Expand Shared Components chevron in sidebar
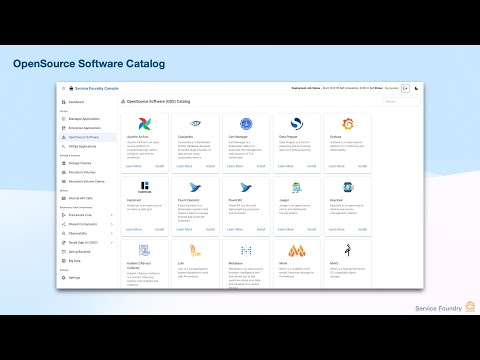Screen dimensions: 480x360 coord(112,224)
